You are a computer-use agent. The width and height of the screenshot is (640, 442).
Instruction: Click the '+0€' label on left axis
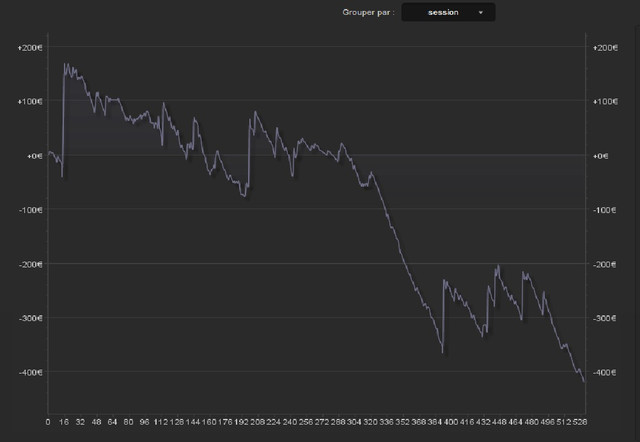(35, 156)
